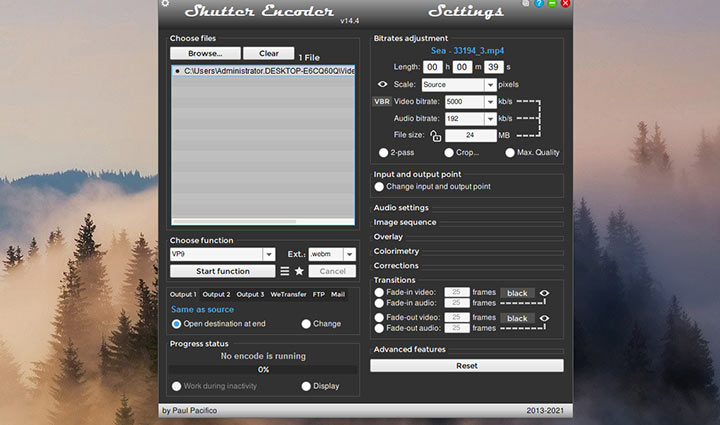The height and width of the screenshot is (425, 720).
Task: Select the file entry in the list
Action: pos(263,71)
